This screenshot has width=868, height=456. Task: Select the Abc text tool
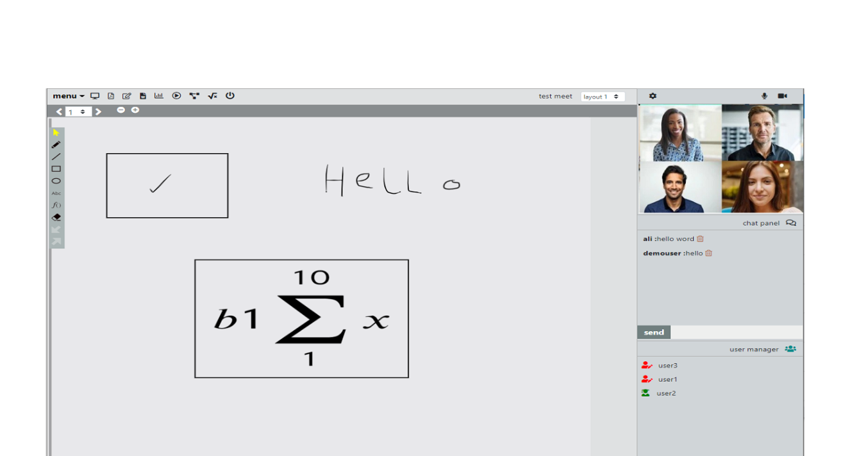pyautogui.click(x=56, y=193)
